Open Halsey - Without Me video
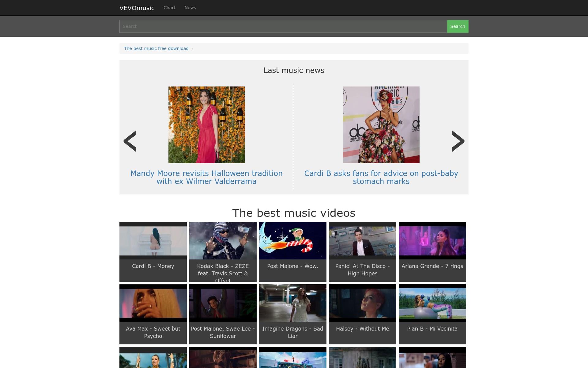 363,314
